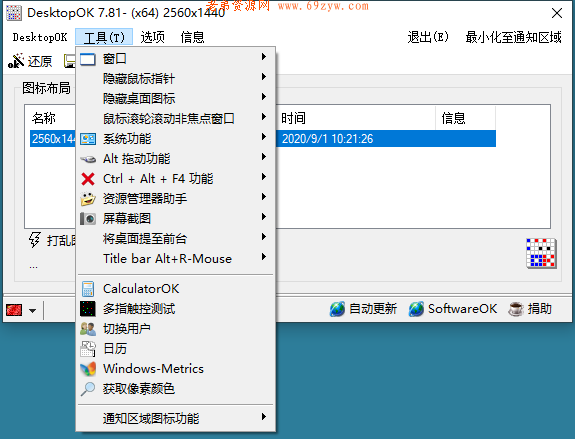575x439 pixels.
Task: Open the 屏幕截图 camera submenu
Action: click(x=175, y=219)
